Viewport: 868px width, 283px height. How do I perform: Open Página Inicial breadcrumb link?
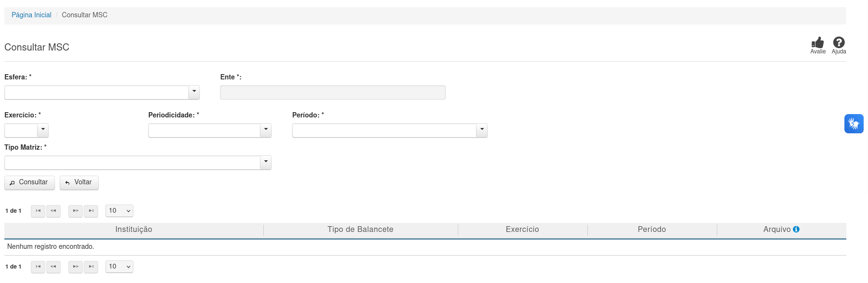[x=31, y=15]
